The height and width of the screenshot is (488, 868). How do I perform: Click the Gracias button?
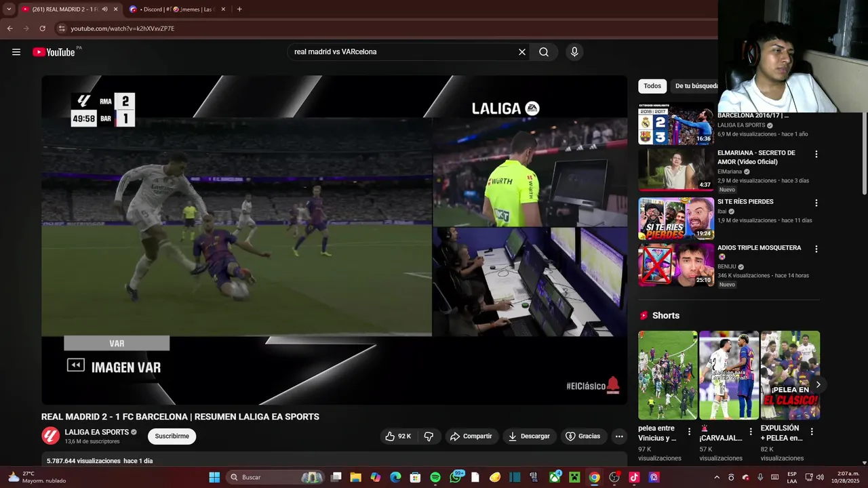(x=583, y=436)
